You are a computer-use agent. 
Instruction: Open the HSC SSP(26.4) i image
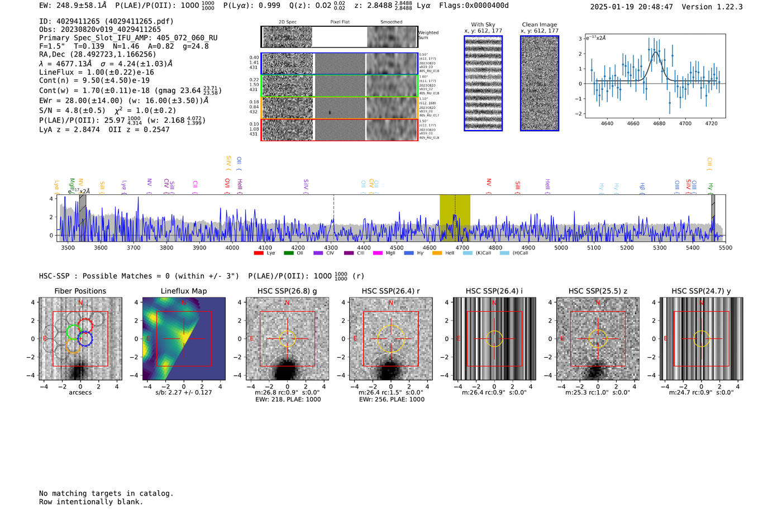click(x=494, y=339)
